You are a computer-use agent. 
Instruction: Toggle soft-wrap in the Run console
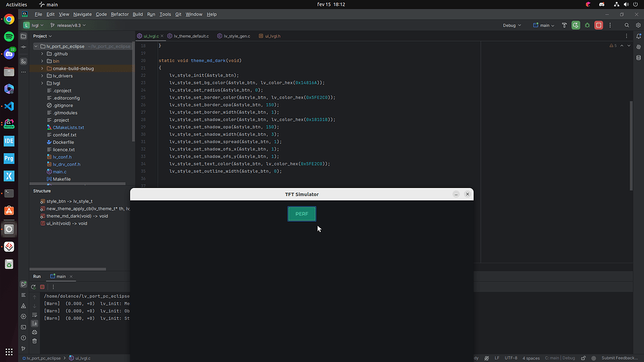tap(35, 315)
